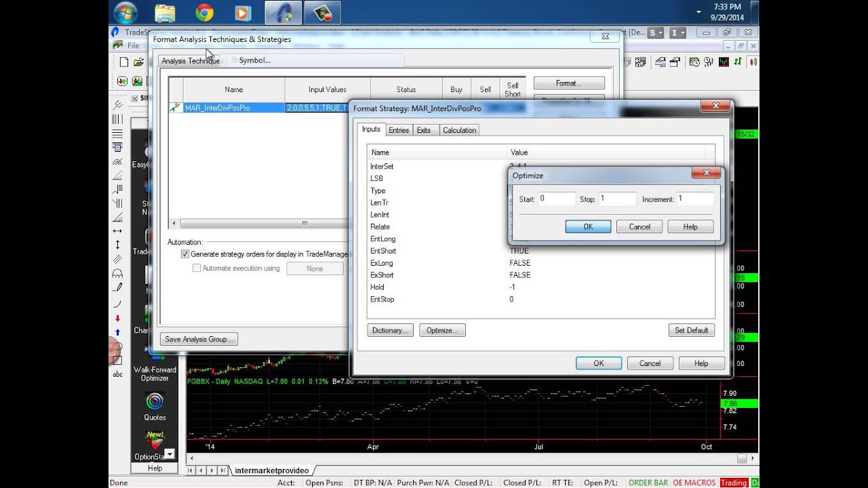Open the Windows Start menu
Viewport: 868px width, 488px height.
(x=125, y=12)
